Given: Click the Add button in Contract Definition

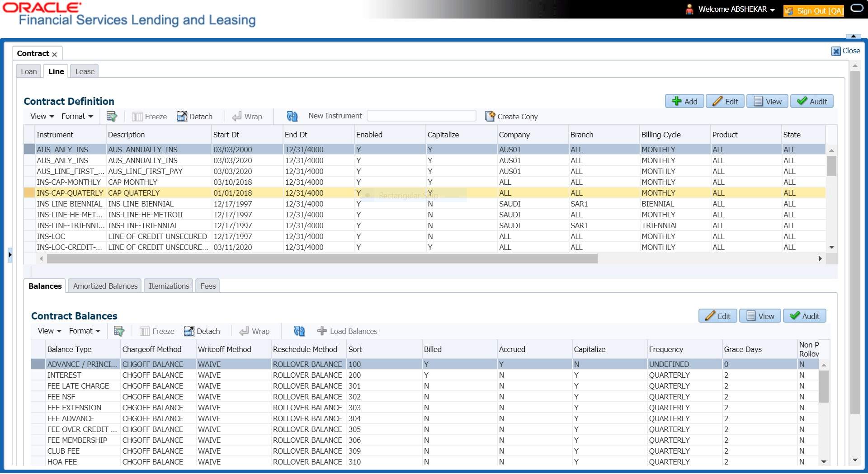Looking at the screenshot, I should tap(684, 102).
